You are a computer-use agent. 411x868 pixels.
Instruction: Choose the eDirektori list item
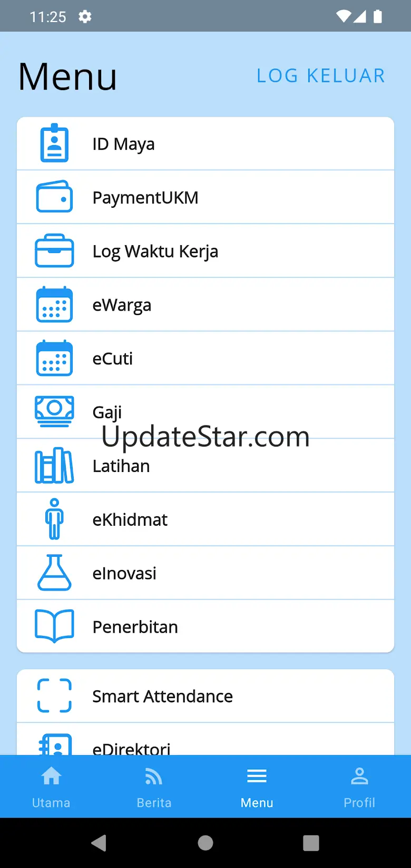pos(205,739)
